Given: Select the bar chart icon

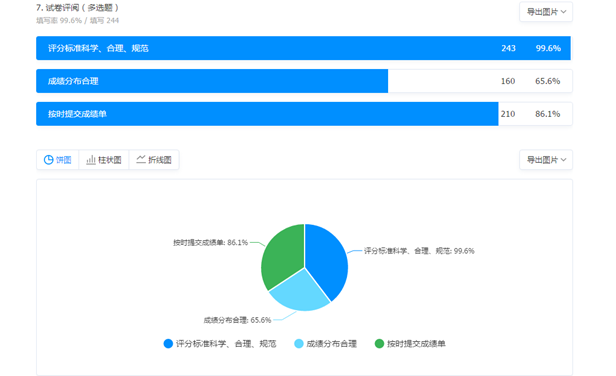Looking at the screenshot, I should tap(91, 160).
